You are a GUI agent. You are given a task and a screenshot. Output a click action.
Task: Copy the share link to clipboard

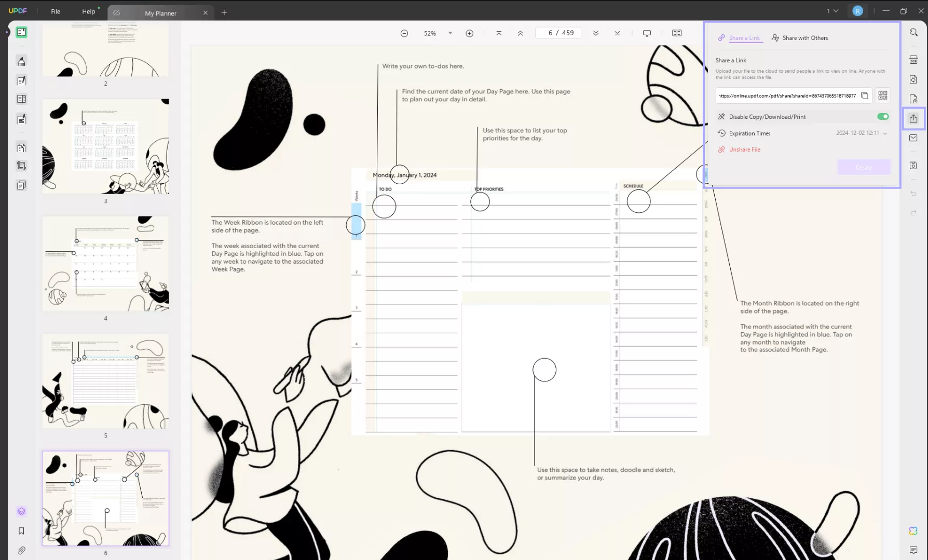(x=865, y=95)
